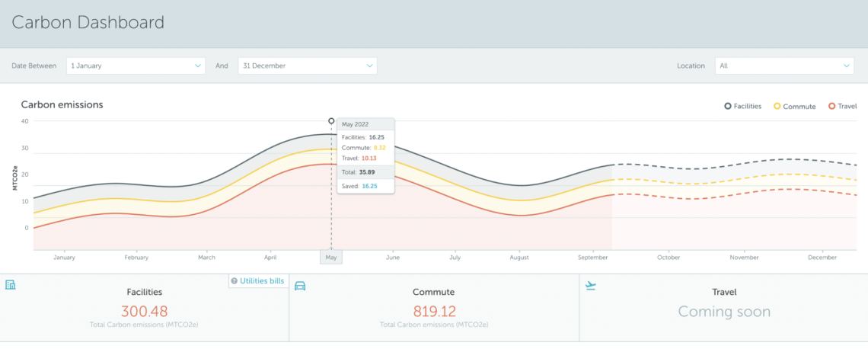Click the Carbon emissions chart heading

(x=62, y=104)
